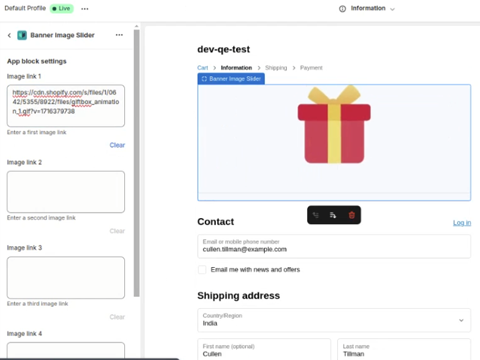Click the Log in link
Viewport: 480px width, 360px height.
[462, 223]
